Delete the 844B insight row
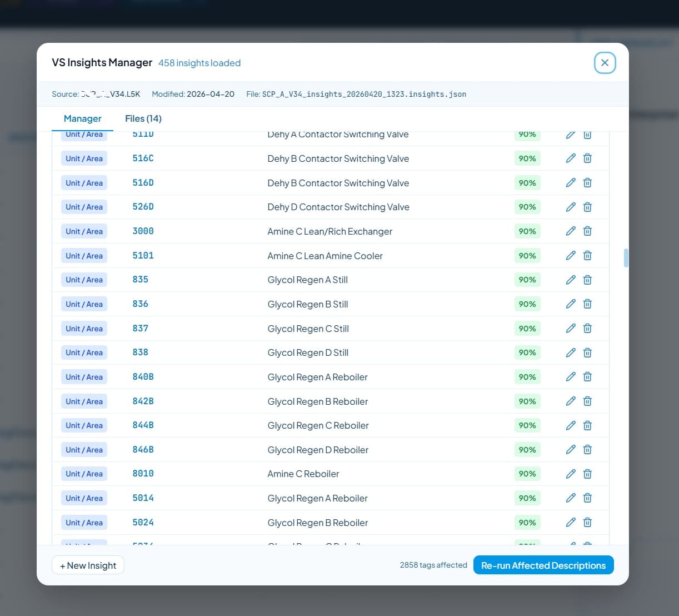The width and height of the screenshot is (679, 616). pos(587,425)
